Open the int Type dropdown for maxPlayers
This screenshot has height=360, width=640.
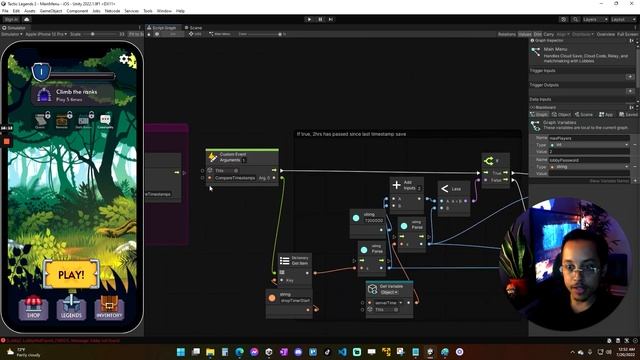click(x=589, y=145)
